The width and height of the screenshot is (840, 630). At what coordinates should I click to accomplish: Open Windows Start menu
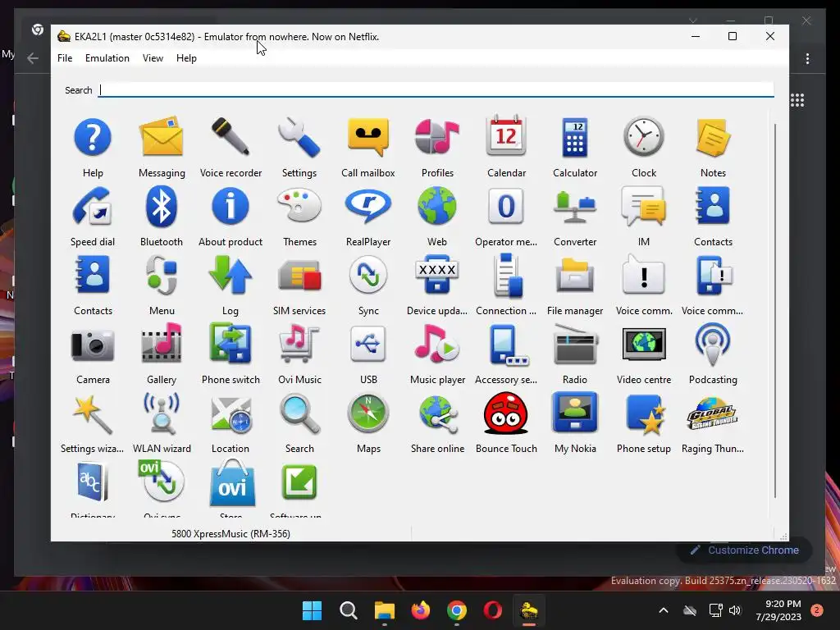pos(312,610)
